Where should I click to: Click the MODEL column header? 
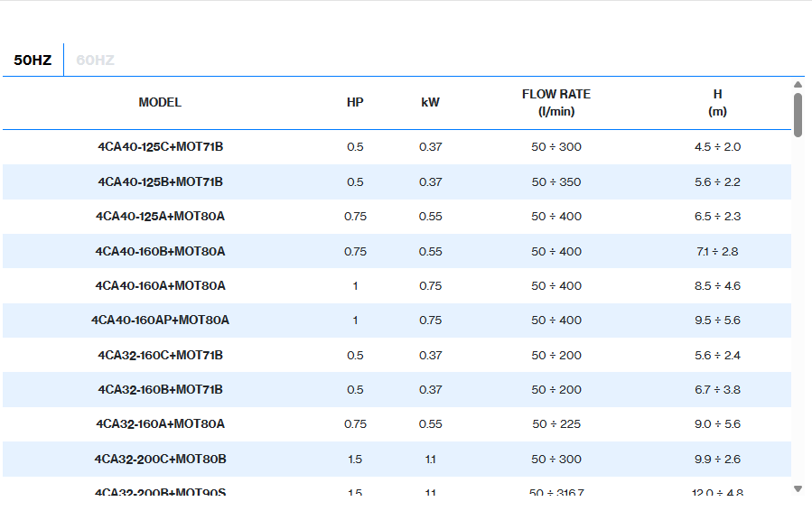coord(160,103)
